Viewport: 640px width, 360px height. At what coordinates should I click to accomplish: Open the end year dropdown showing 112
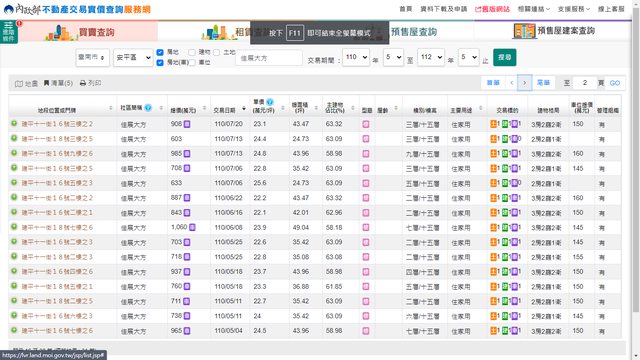431,57
